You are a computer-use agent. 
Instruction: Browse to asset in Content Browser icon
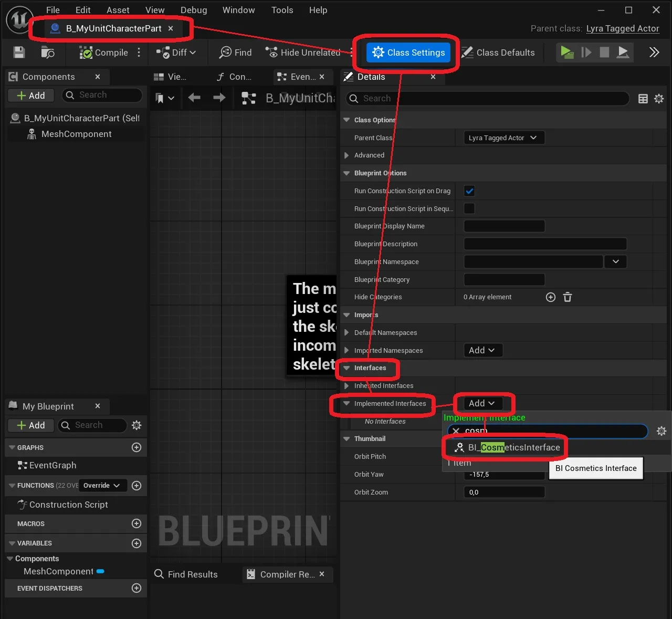coord(47,52)
